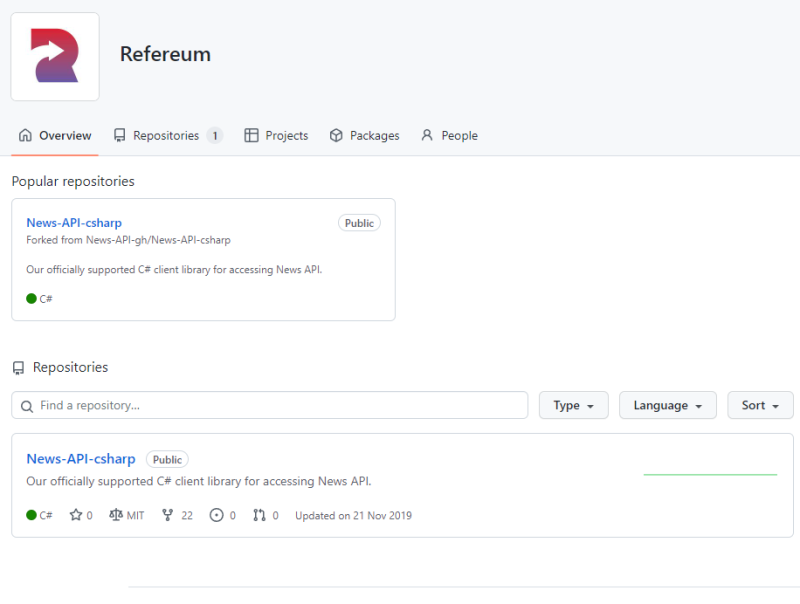Open News-API-csharp link in the repository list
Image resolution: width=800 pixels, height=604 pixels.
click(x=81, y=459)
